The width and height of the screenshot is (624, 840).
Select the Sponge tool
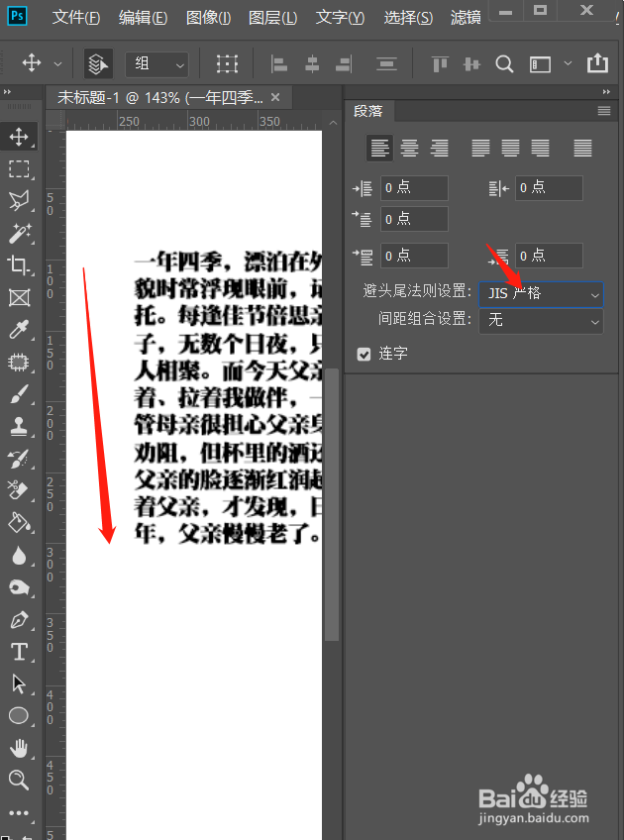coord(19,587)
